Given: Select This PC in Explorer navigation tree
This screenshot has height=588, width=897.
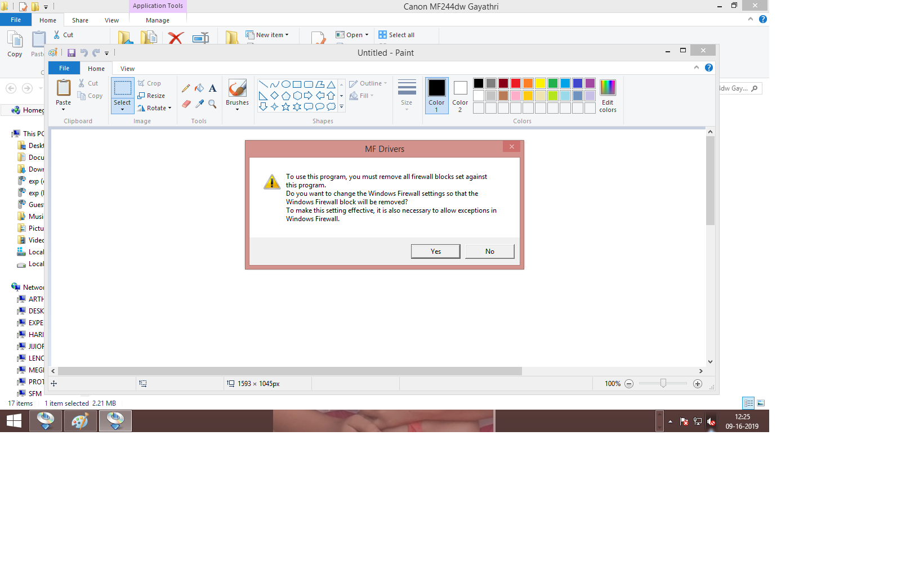Looking at the screenshot, I should [28, 133].
